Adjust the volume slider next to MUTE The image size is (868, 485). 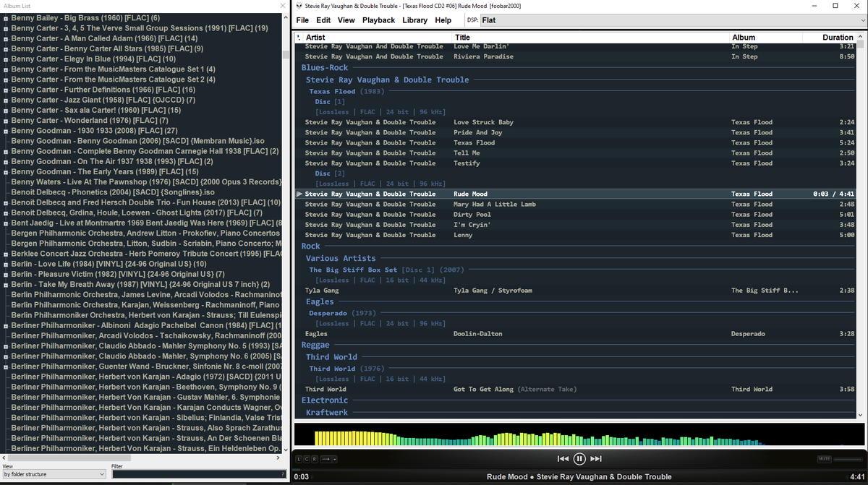tap(849, 459)
